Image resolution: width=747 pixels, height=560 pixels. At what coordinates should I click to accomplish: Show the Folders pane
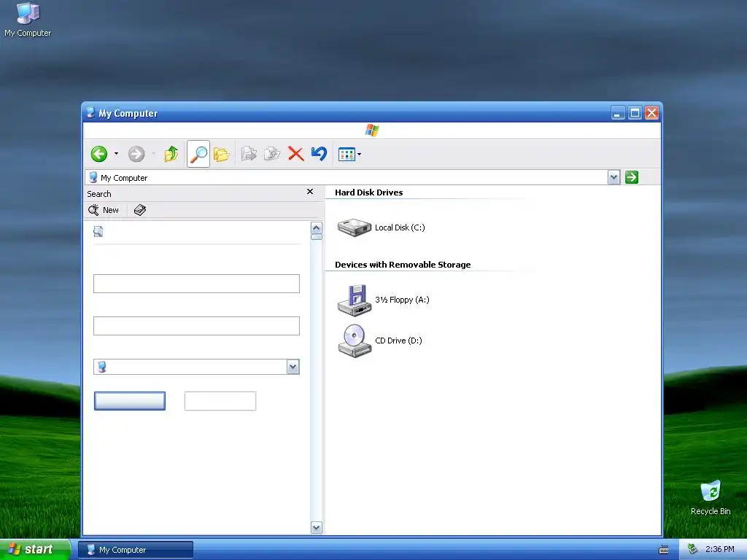coord(221,155)
